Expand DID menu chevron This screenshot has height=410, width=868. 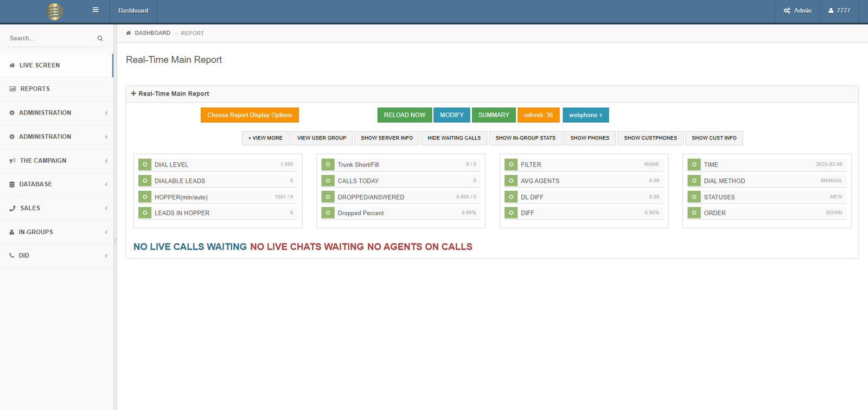click(x=106, y=255)
